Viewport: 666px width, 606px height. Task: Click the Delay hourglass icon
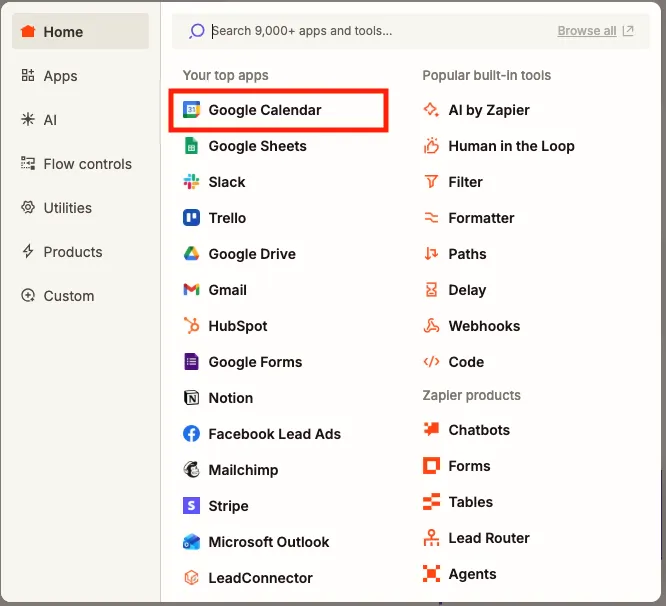pyautogui.click(x=431, y=290)
